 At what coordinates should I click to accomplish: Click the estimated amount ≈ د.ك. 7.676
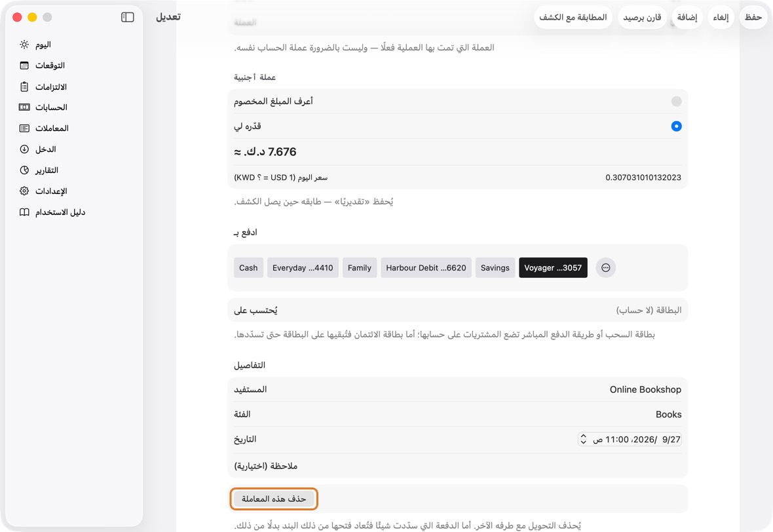point(265,152)
